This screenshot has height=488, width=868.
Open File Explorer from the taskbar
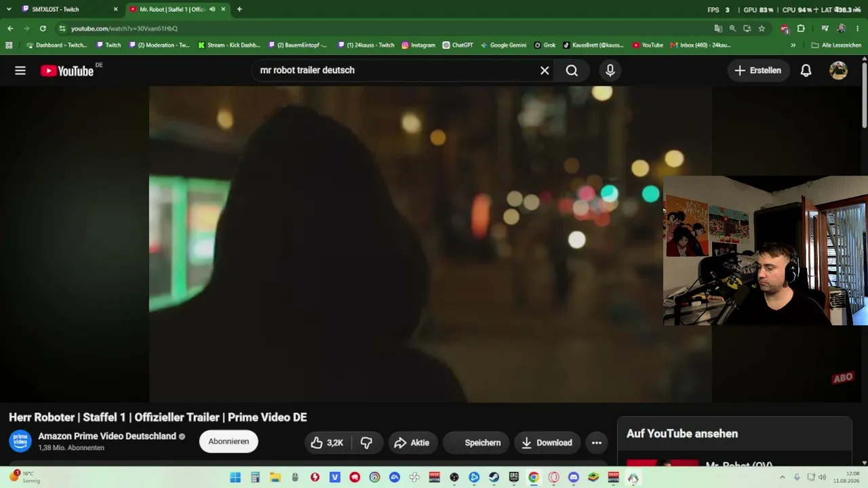click(x=275, y=477)
